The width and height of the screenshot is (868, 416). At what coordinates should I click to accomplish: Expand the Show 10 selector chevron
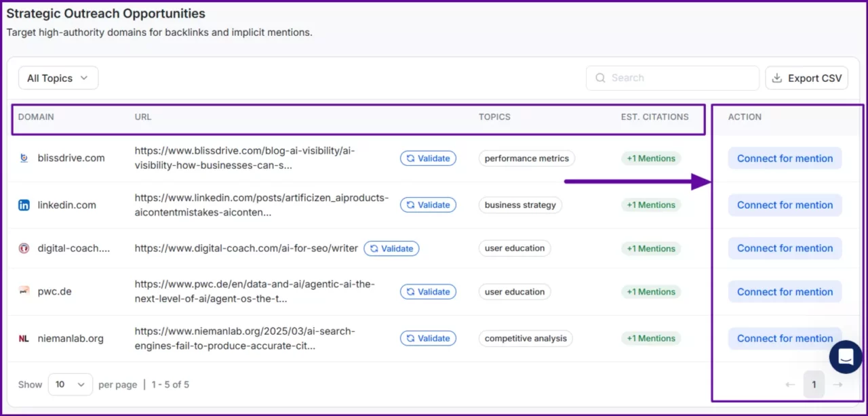tap(83, 384)
